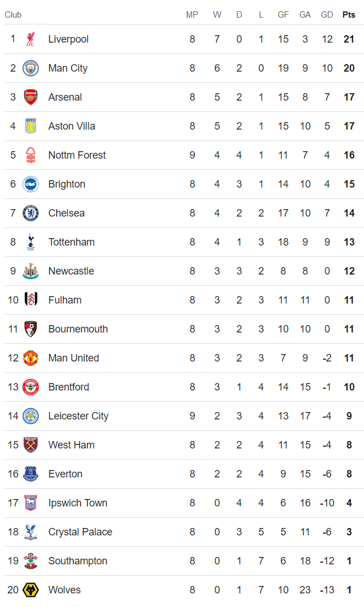Click Liverpool's 21 points value

[349, 39]
